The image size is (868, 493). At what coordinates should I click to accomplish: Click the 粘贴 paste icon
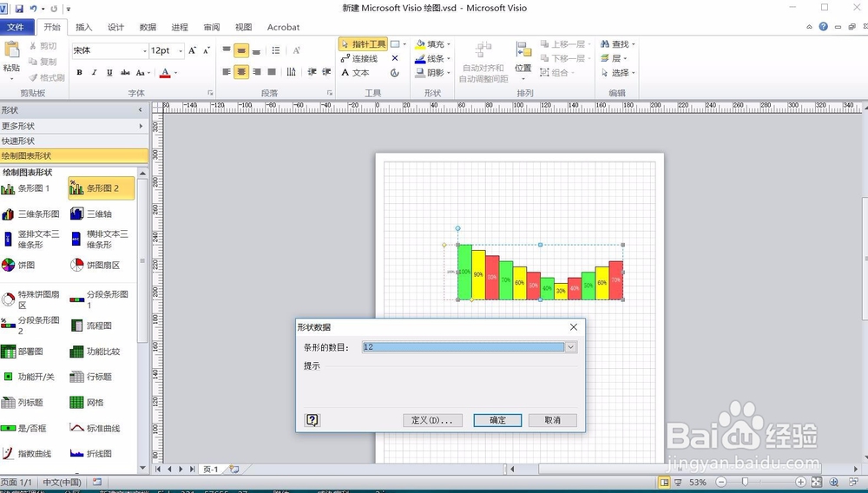coord(11,49)
